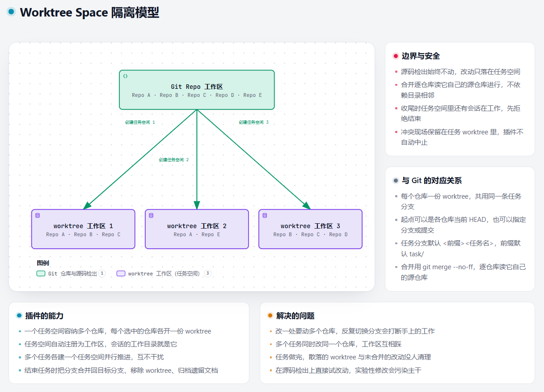Click bullet 起点可以是各仓库当前 HEAD

click(463, 225)
